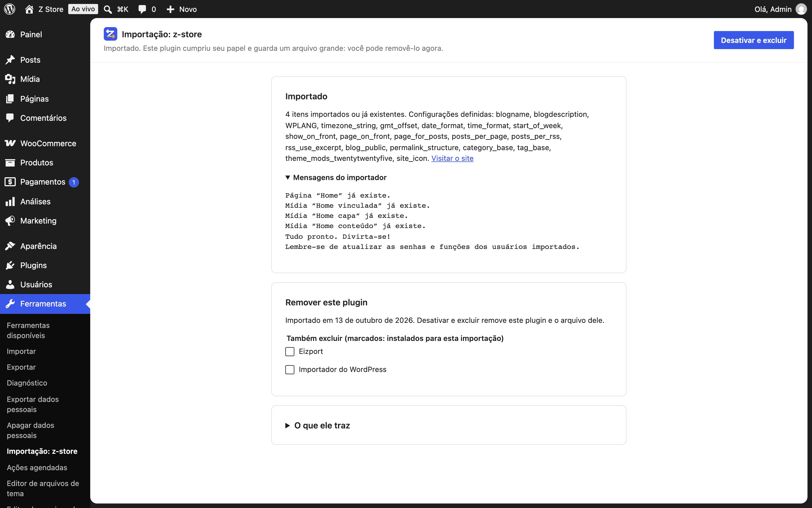
Task: Check the Importador do WordPress checkbox
Action: coord(290,370)
